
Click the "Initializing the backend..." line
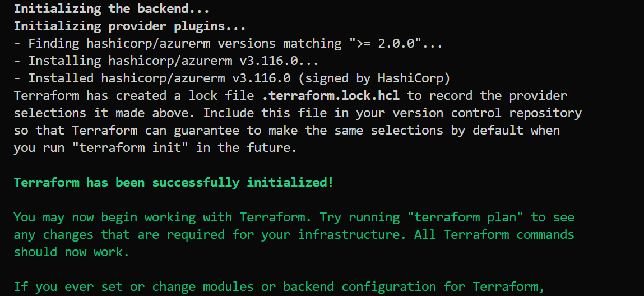point(112,8)
